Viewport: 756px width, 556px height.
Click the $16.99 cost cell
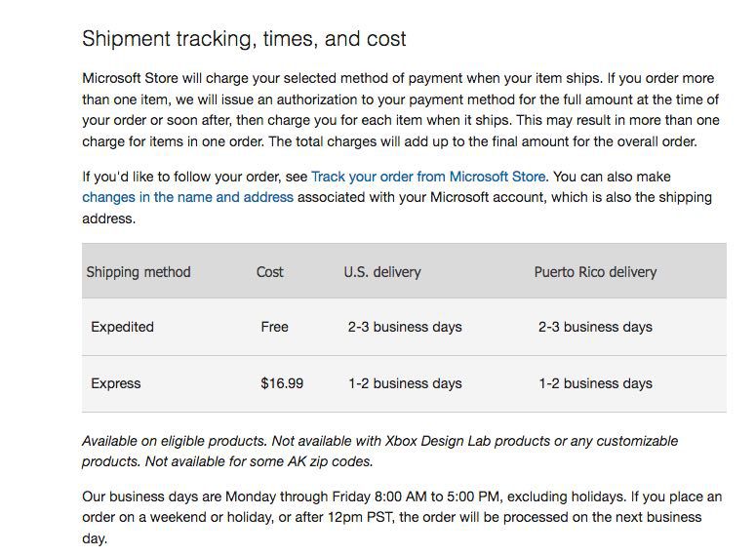[x=282, y=383]
